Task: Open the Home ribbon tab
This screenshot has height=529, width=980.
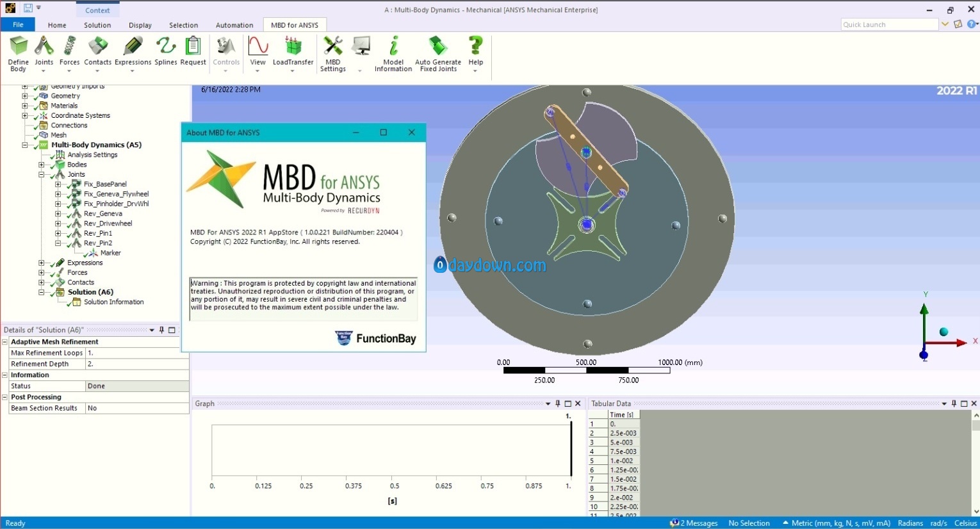Action: 57,25
